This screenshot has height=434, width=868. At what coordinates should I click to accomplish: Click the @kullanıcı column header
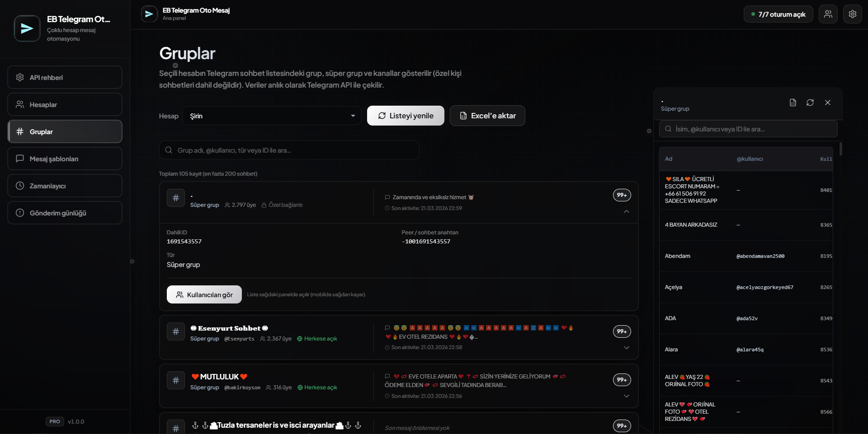[750, 159]
